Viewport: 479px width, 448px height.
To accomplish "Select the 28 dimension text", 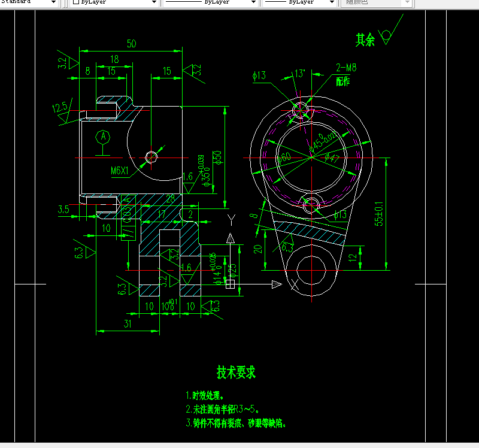I will click(x=171, y=199).
